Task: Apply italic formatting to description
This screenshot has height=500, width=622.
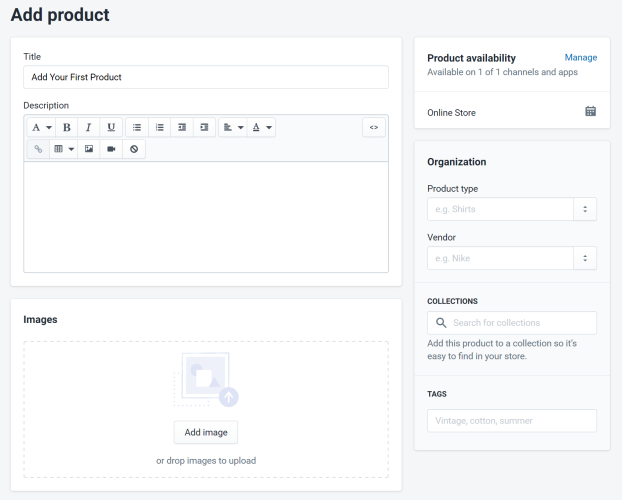Action: click(88, 127)
